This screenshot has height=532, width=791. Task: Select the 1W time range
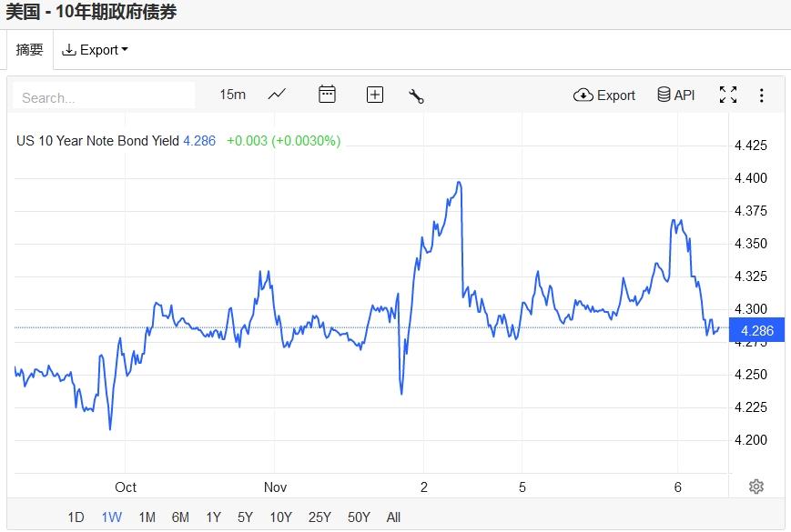[111, 517]
